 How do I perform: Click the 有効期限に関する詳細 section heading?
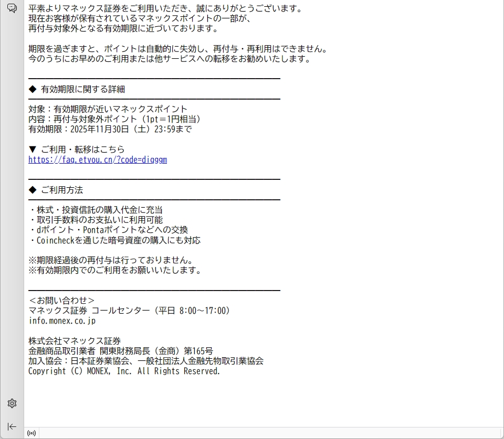point(82,89)
